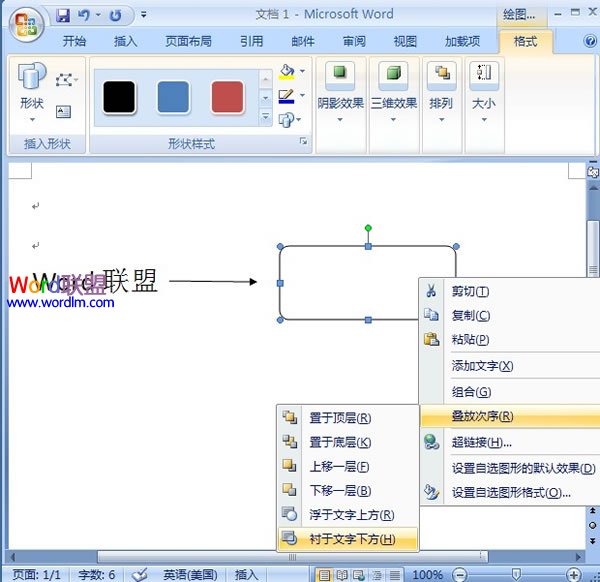The image size is (600, 582).
Task: Switch to the 页面布局 tab
Action: (x=188, y=41)
